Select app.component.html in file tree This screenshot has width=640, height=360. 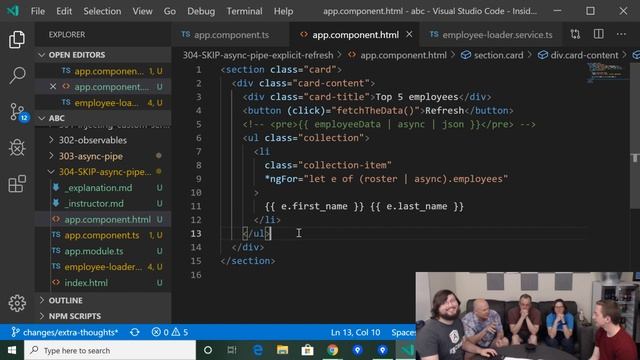point(103,219)
